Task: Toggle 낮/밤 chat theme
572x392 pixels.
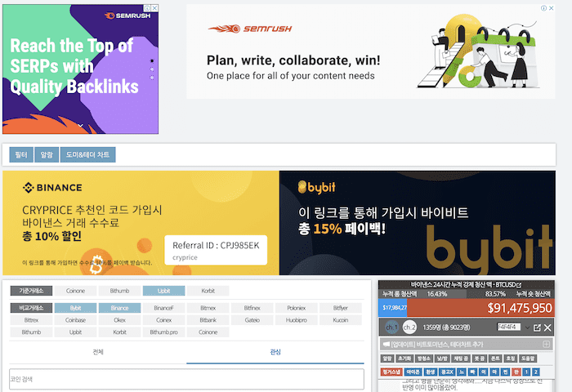Action: pos(442,359)
